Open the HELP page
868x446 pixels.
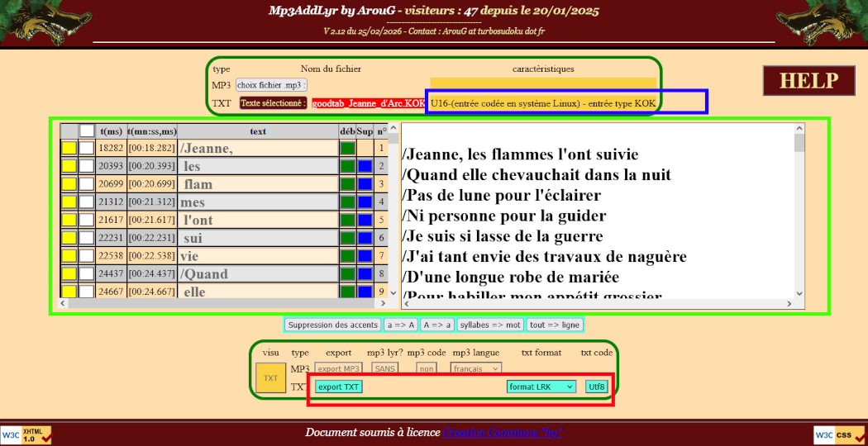(x=808, y=81)
